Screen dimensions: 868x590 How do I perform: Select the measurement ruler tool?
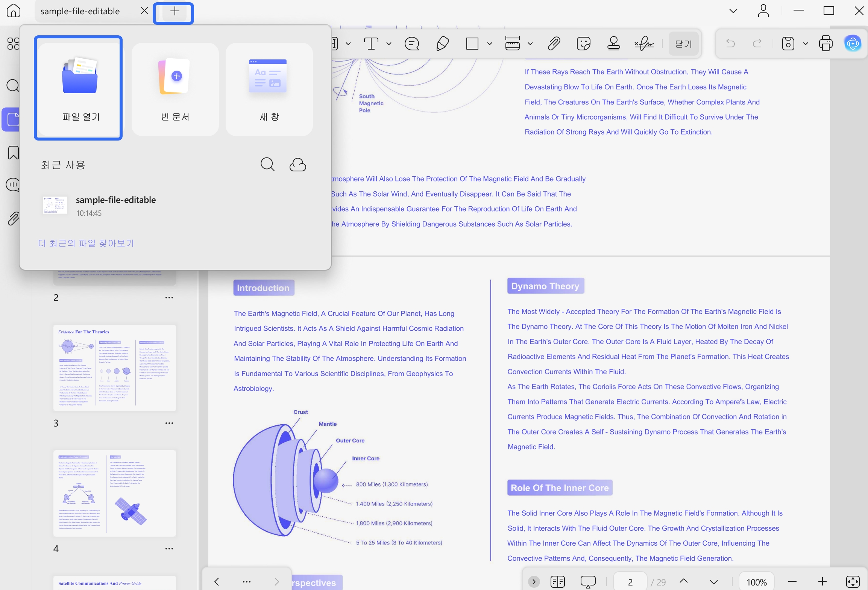click(513, 44)
